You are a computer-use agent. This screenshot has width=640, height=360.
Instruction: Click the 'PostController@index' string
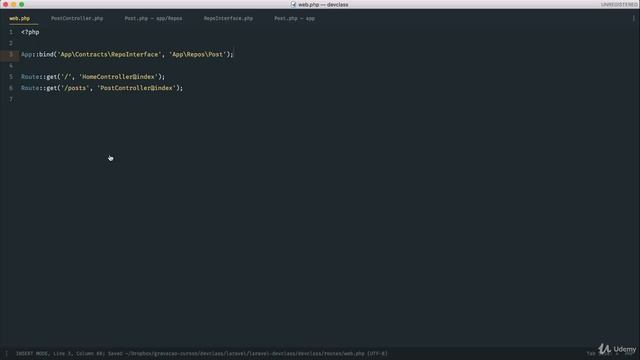136,88
